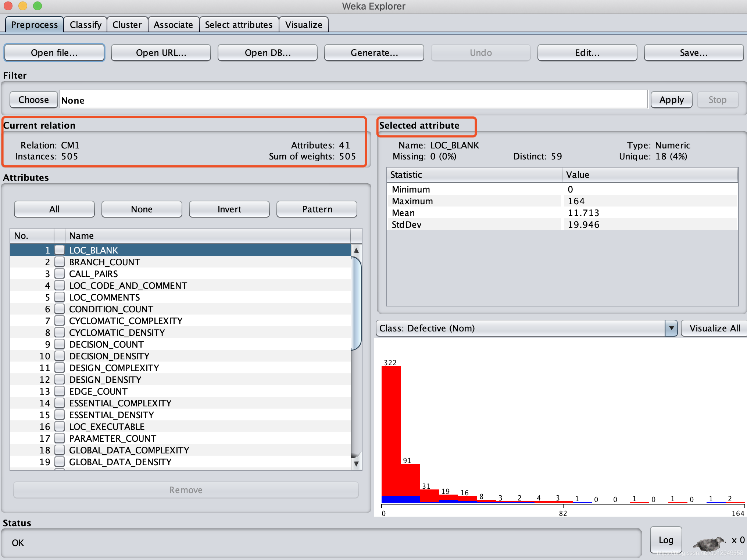Click the green macOS zoom window button
This screenshot has width=747, height=560.
coord(37,6)
